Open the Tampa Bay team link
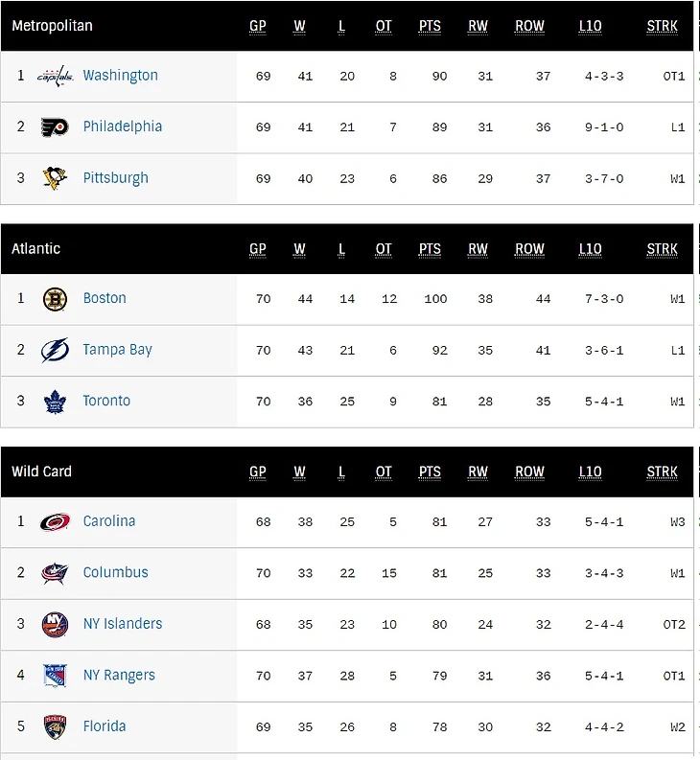 coord(117,350)
